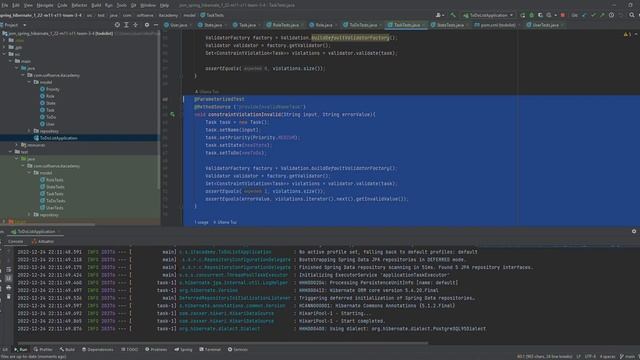Click the Git commit checkmark icon

[593, 15]
